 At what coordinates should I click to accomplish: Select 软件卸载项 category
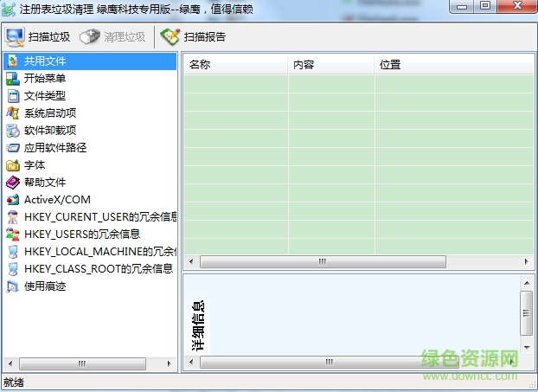(x=50, y=131)
